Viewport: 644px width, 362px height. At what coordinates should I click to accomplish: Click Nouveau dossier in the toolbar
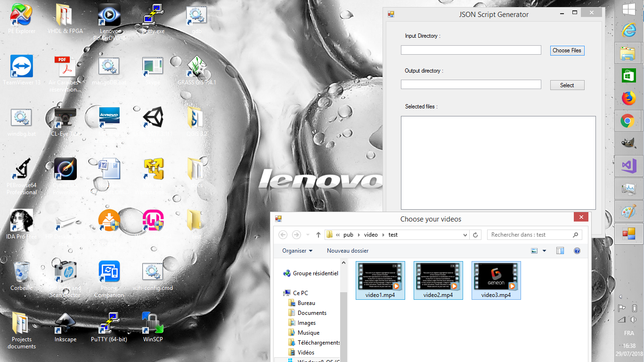pyautogui.click(x=348, y=251)
